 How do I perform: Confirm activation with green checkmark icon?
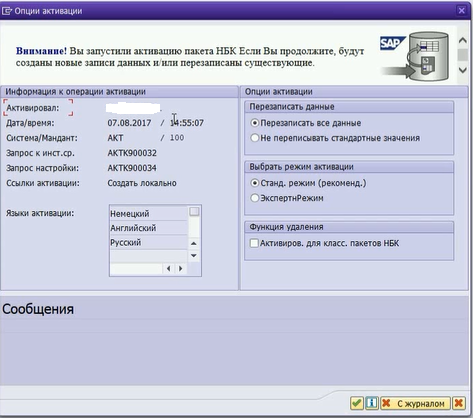pos(357,403)
